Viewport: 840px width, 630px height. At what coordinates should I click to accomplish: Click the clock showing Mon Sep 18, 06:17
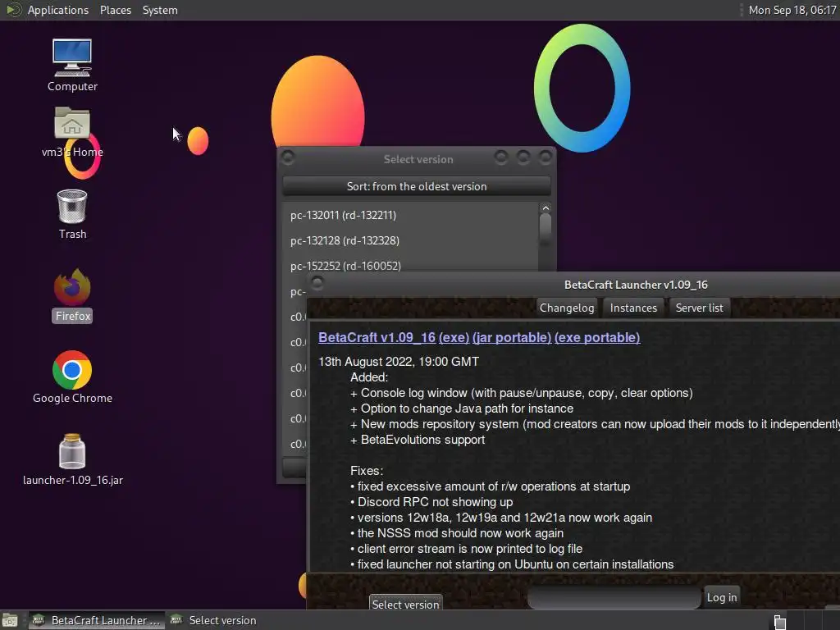coord(792,10)
